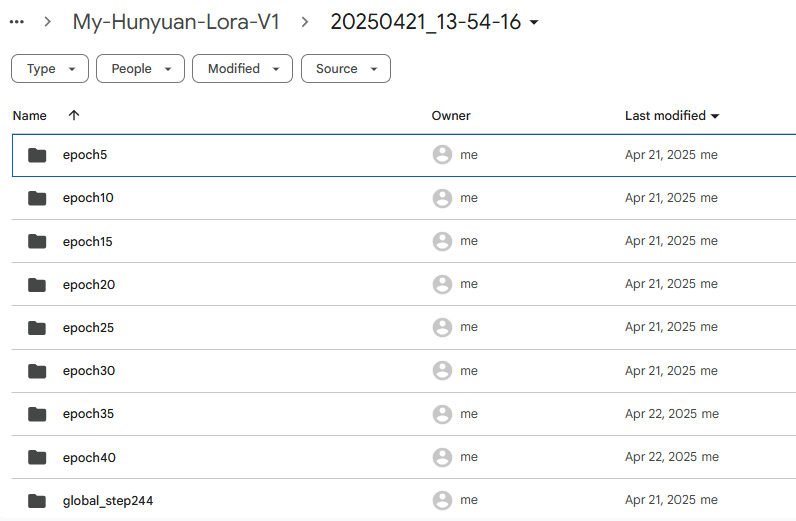Expand the Modified filter dropdown
The width and height of the screenshot is (796, 521).
(243, 69)
